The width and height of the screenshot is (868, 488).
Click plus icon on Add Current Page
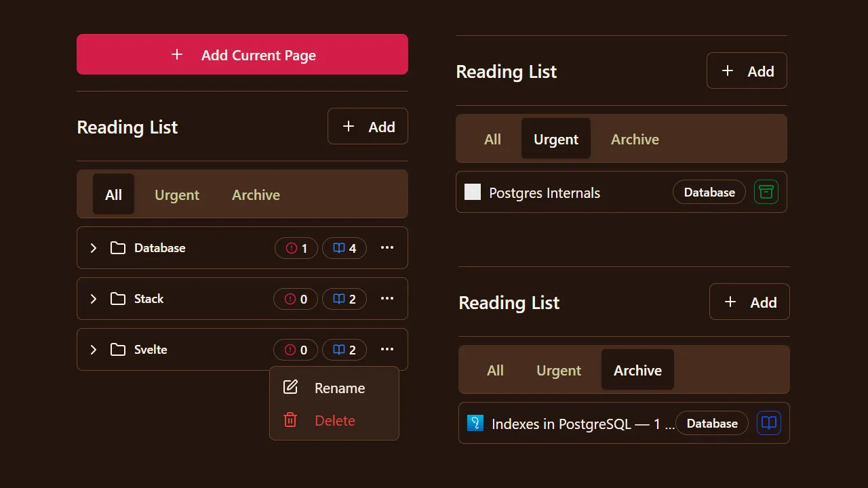(177, 54)
